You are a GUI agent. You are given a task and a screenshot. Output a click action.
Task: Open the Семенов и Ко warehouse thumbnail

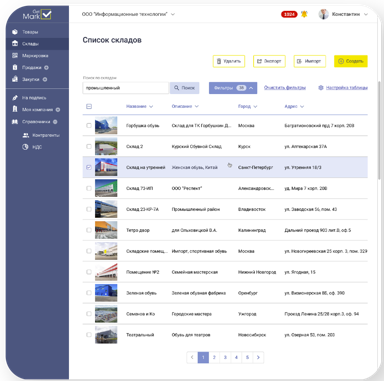pos(106,314)
